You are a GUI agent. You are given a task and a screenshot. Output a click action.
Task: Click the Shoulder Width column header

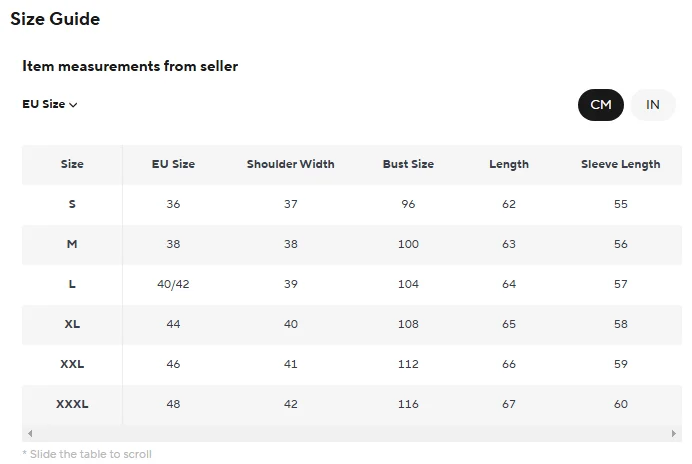pyautogui.click(x=290, y=164)
